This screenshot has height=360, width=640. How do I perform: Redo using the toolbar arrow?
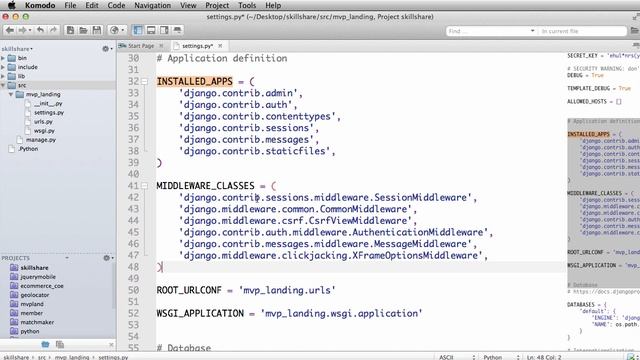tap(53, 30)
